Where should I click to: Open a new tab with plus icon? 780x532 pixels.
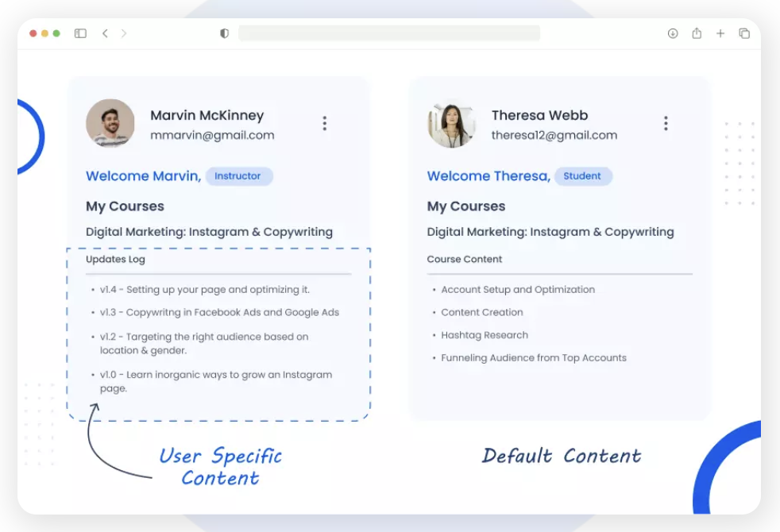[720, 33]
